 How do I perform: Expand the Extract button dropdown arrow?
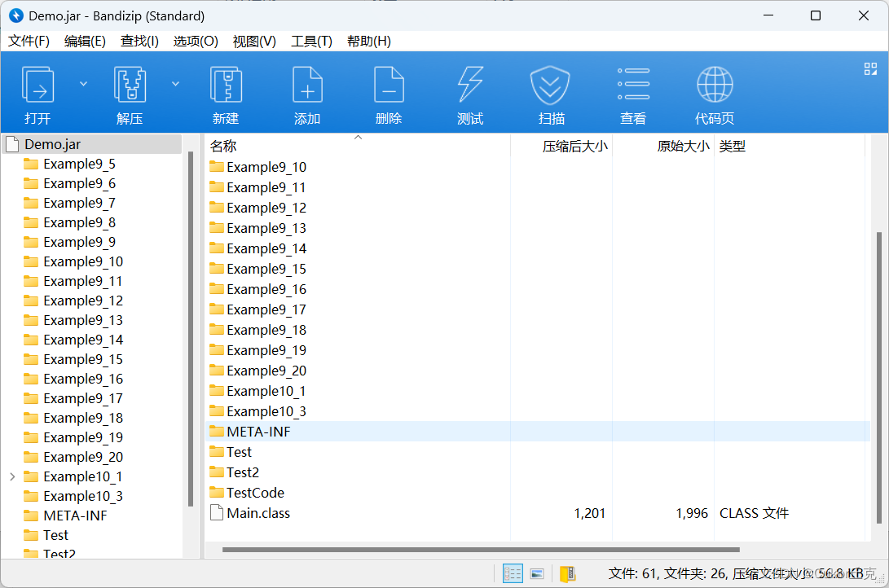tap(176, 84)
